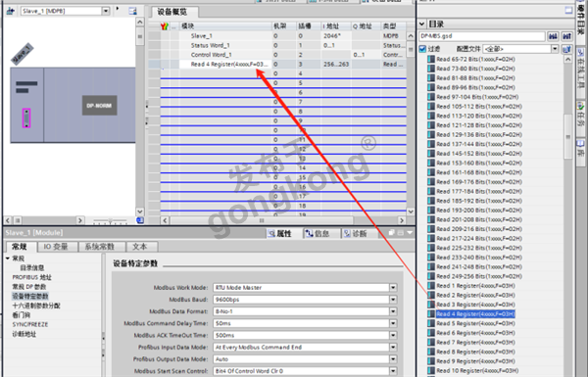Click the device navigation icon beside Slave_1 dropdown

(10, 11)
